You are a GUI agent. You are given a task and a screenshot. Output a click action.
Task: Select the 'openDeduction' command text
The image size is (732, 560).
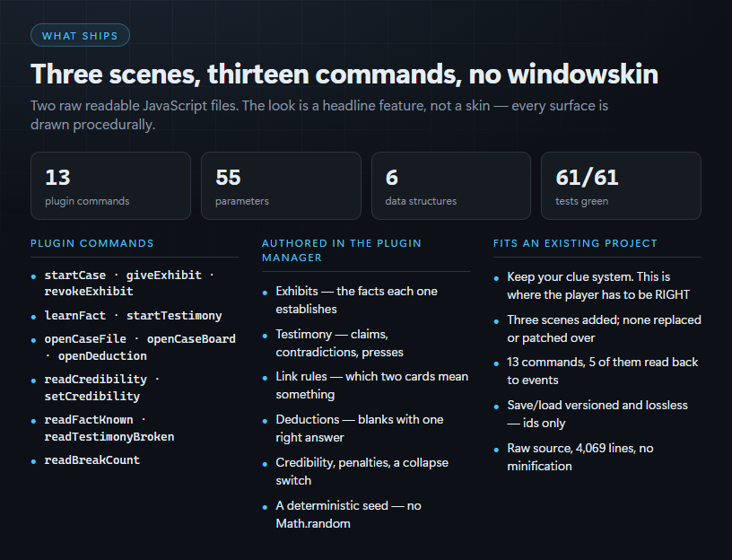(x=102, y=356)
